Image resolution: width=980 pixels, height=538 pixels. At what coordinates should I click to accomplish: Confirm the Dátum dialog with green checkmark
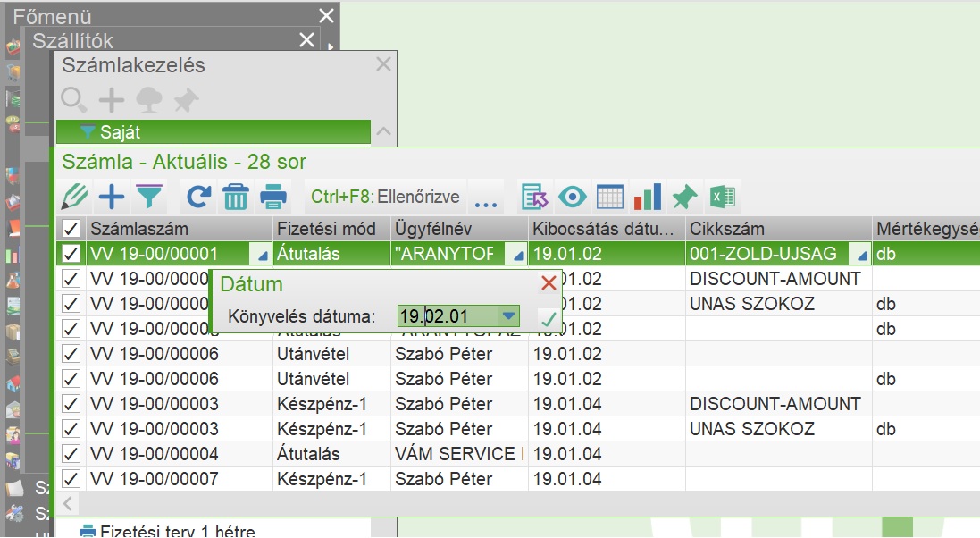549,319
